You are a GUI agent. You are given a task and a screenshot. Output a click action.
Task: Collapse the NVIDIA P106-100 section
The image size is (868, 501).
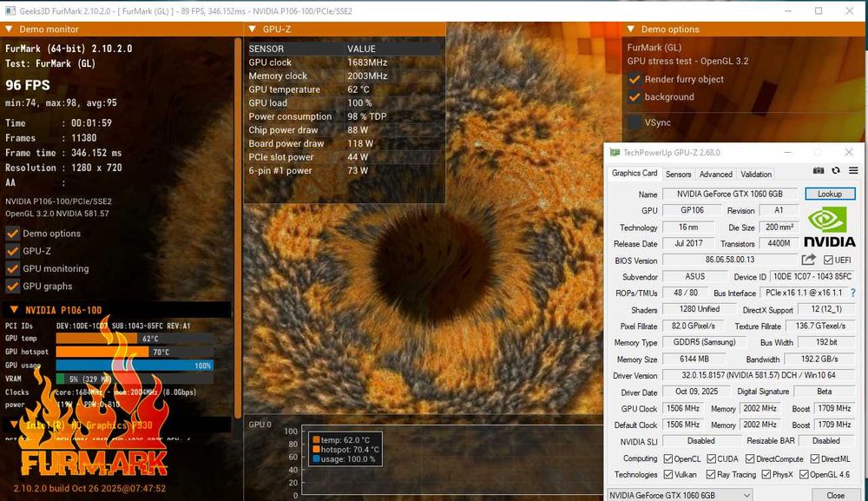point(15,310)
